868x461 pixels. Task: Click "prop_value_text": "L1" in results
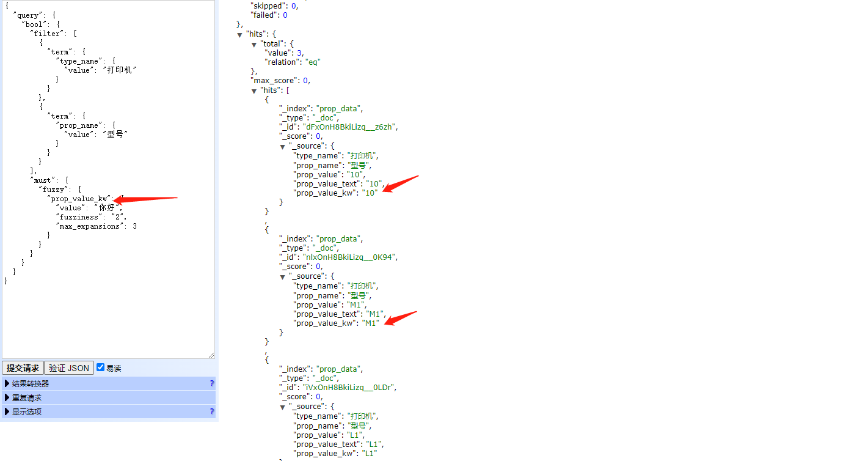click(x=339, y=444)
